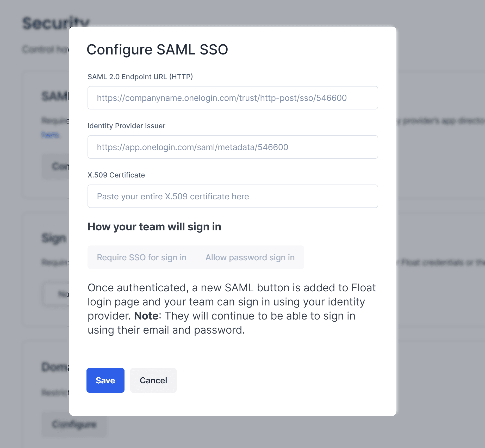Click the blurred blue link in the background
Viewport: 485px width, 448px height.
(x=50, y=135)
